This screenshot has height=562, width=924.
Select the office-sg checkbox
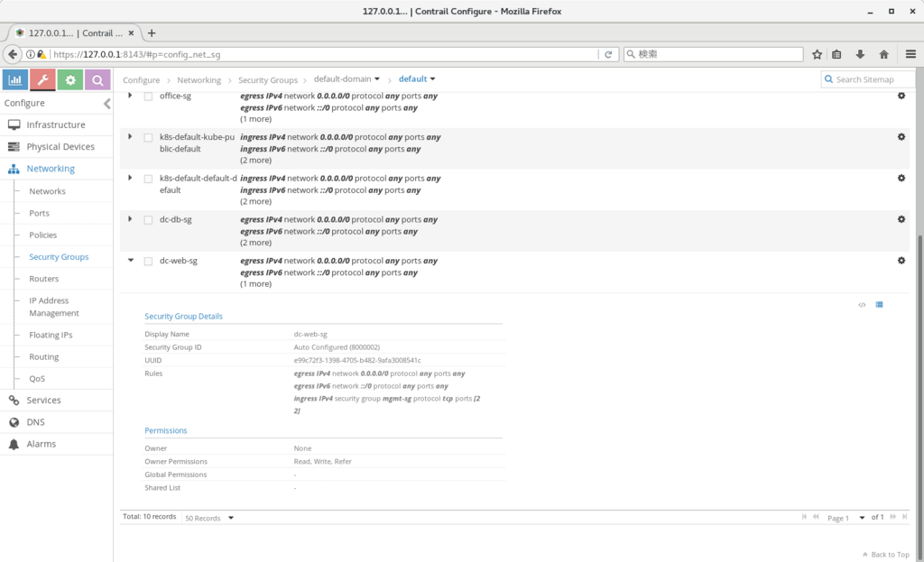coord(149,96)
